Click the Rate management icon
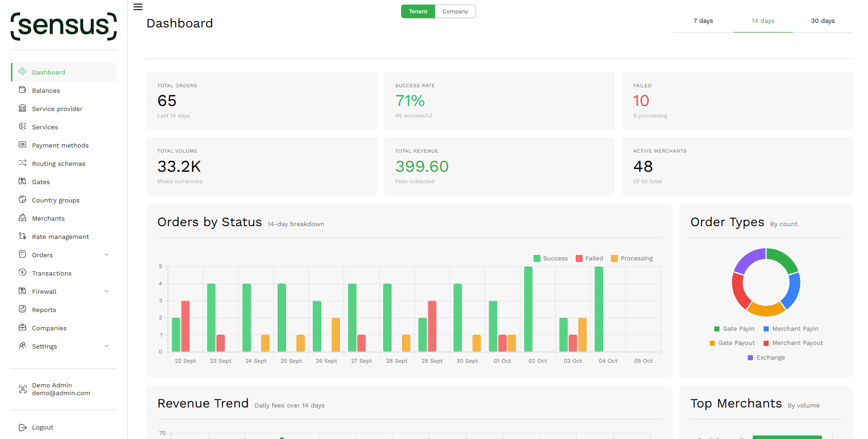Viewport: 868px width, 439px height. [22, 236]
